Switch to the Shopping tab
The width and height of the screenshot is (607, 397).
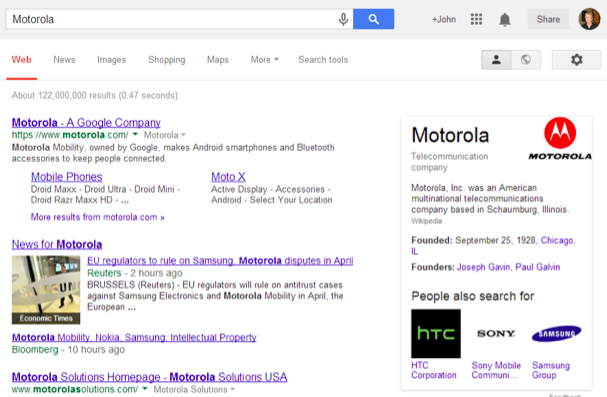[x=167, y=60]
